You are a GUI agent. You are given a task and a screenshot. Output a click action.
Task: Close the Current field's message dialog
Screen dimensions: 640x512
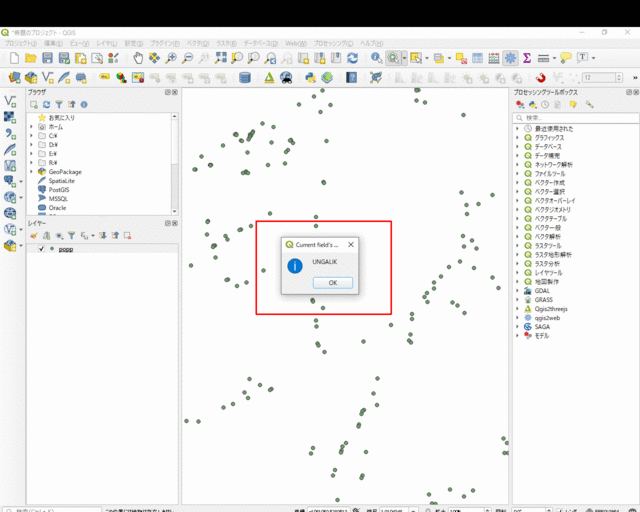(x=351, y=245)
